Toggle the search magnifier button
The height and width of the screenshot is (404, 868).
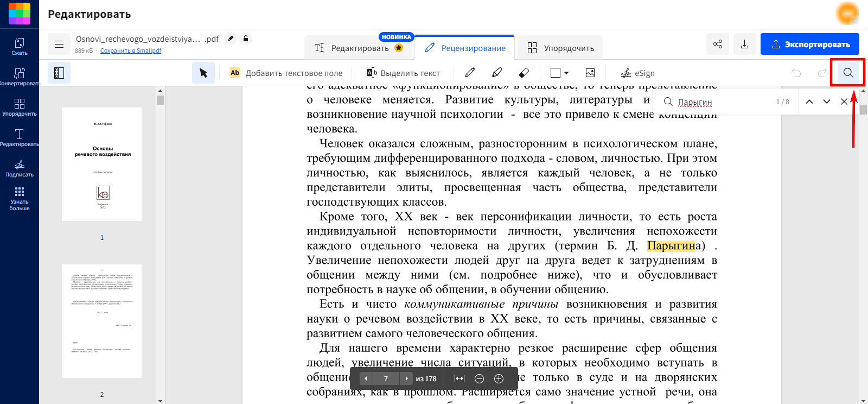(x=848, y=73)
